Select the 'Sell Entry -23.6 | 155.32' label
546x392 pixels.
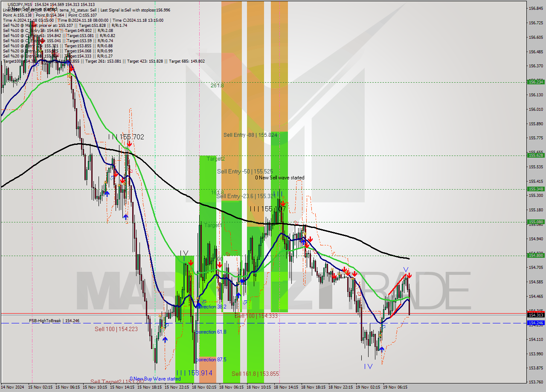[246, 196]
